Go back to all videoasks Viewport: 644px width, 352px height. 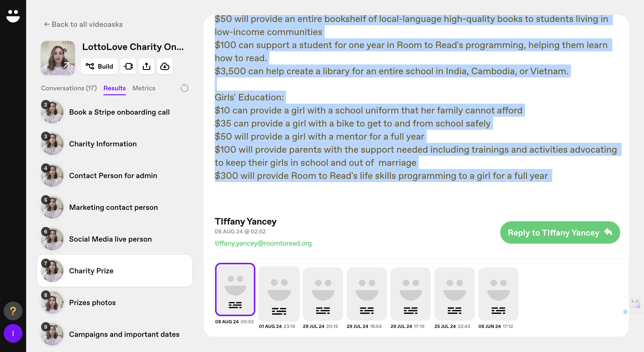(83, 24)
